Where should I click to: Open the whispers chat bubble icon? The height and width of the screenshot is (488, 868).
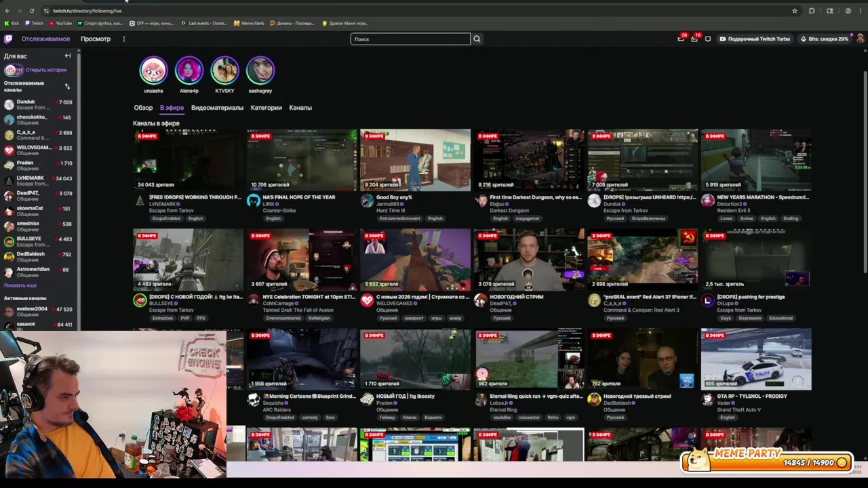pyautogui.click(x=708, y=39)
